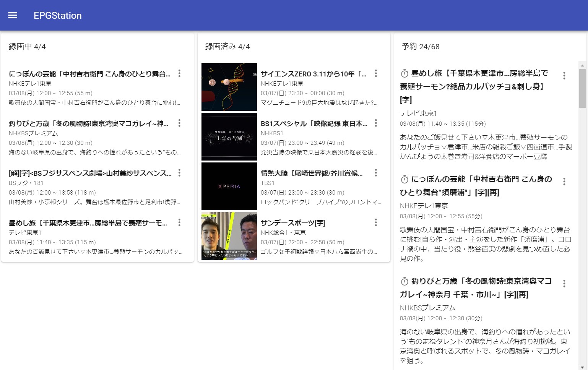Viewport: 588px width, 370px height.
Task: Open options menu for サイエンスZERO recorded item
Action: (376, 73)
